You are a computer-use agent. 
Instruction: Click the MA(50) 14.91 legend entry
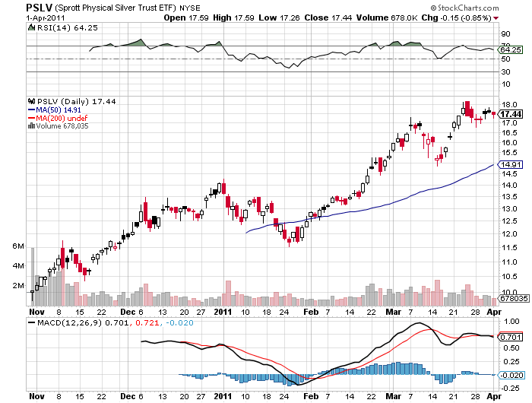pos(59,110)
